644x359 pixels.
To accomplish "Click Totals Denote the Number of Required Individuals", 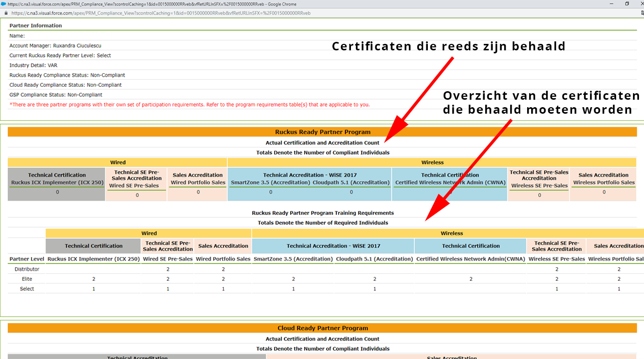I will point(322,223).
